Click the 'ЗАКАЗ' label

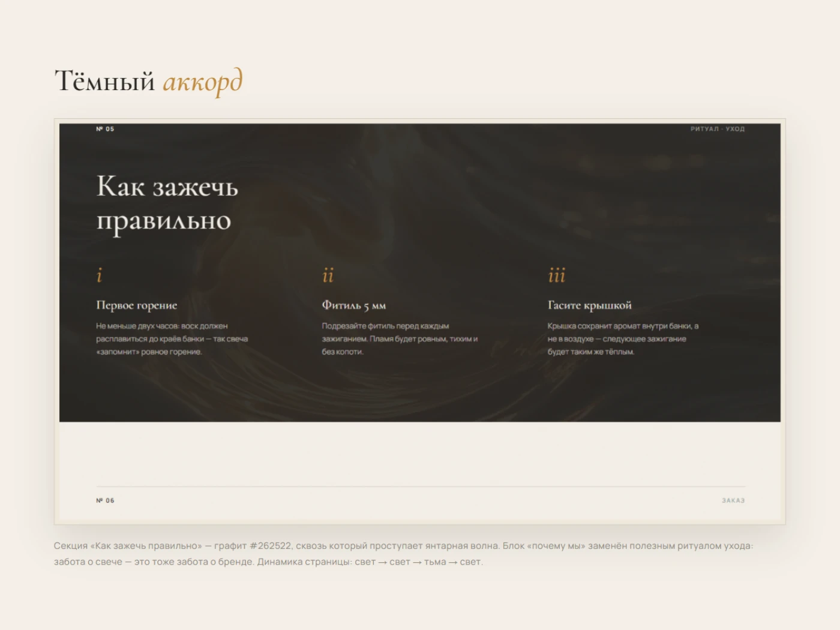tap(733, 500)
